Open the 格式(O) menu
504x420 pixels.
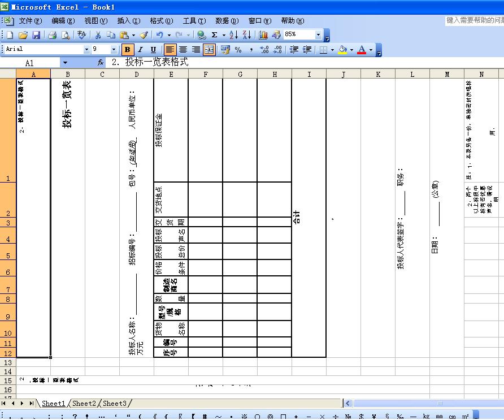[162, 21]
